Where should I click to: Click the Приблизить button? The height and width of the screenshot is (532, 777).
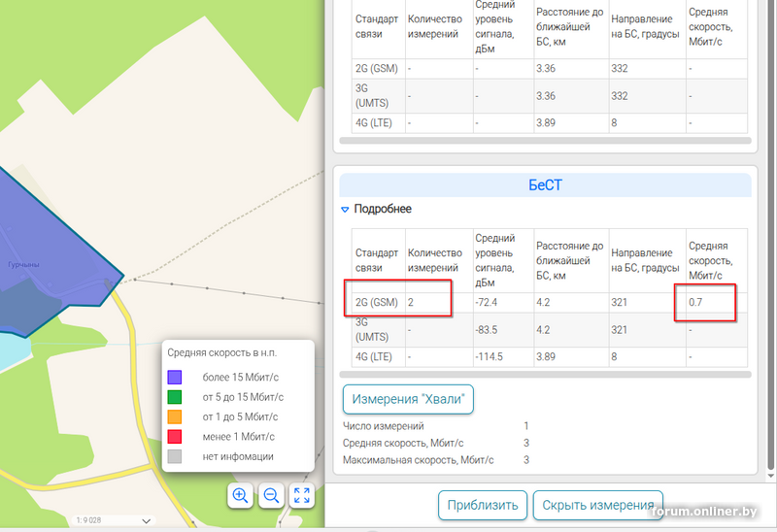483,505
